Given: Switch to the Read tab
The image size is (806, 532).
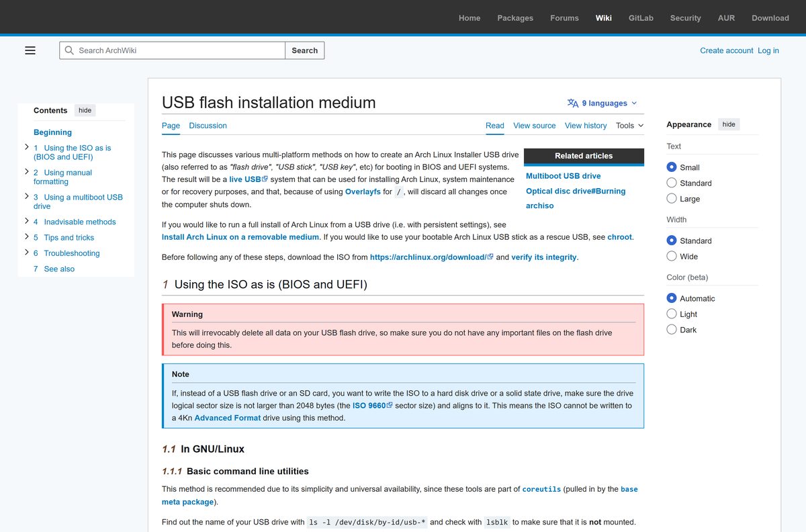Looking at the screenshot, I should pos(494,126).
